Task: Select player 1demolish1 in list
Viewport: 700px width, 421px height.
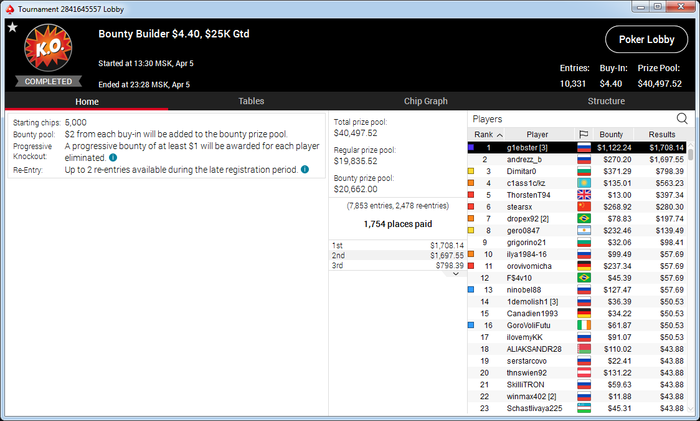Action: click(x=577, y=302)
